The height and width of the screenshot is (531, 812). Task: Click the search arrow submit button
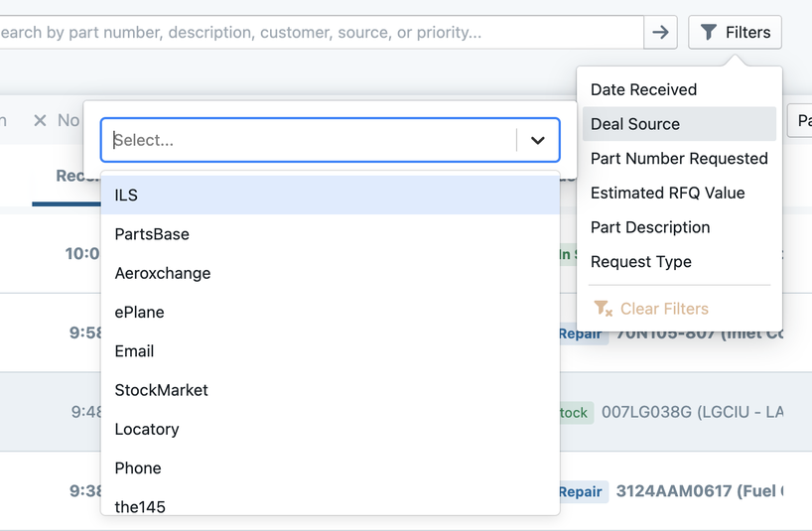pyautogui.click(x=661, y=33)
